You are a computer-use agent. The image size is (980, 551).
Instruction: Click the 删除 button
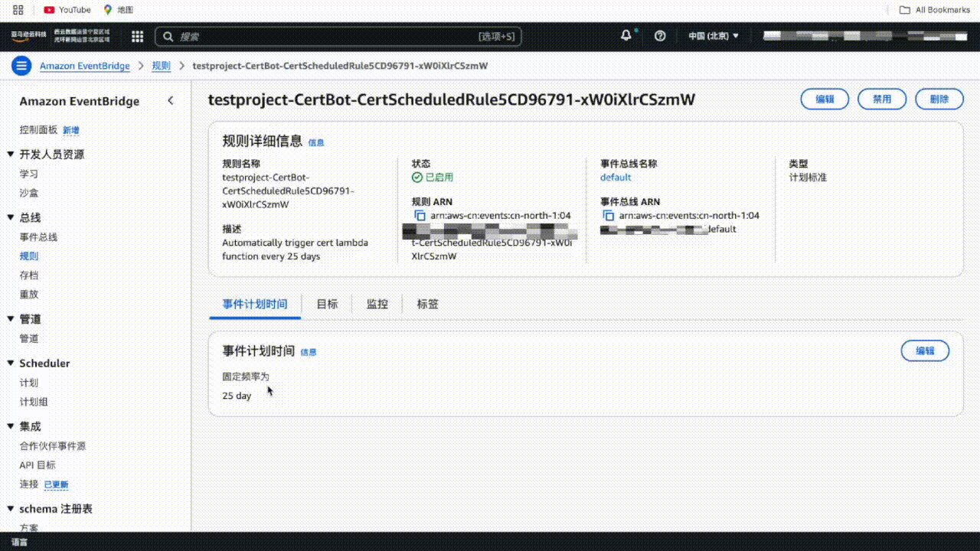[939, 99]
